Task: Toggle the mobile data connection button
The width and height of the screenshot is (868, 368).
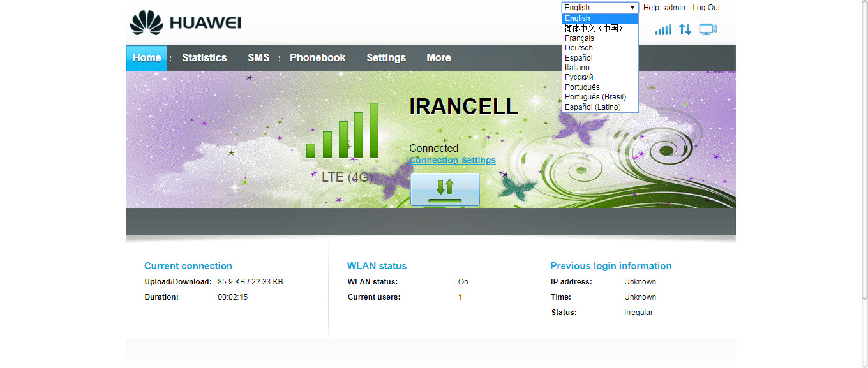Action: (x=445, y=189)
